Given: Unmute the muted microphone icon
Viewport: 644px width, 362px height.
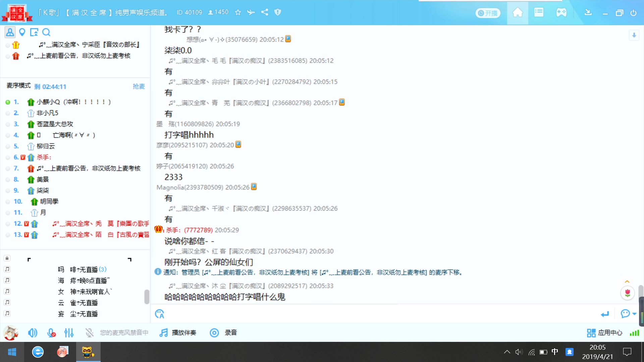Looking at the screenshot, I should tap(89, 333).
